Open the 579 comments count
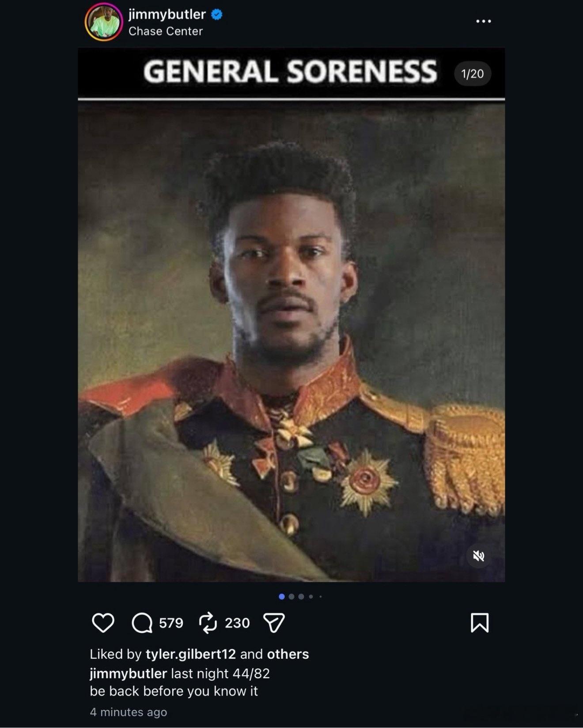Viewport: 583px width, 728px height. 171,623
